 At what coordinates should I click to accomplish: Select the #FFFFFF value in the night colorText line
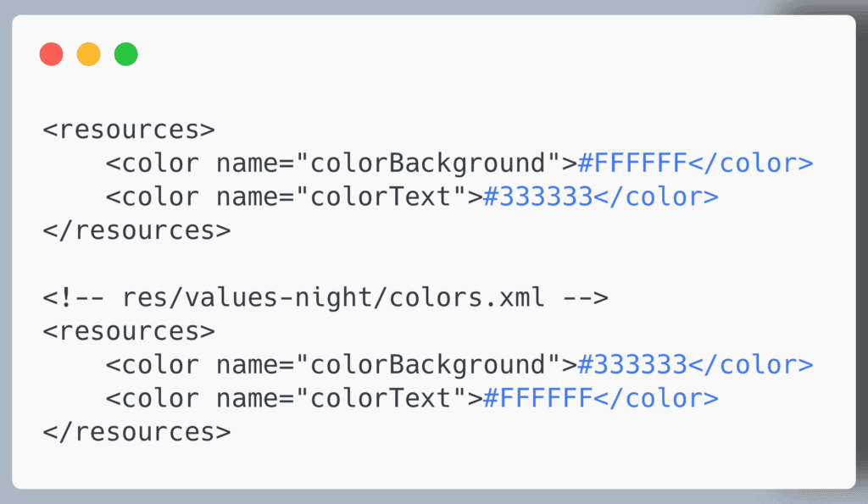pos(538,398)
